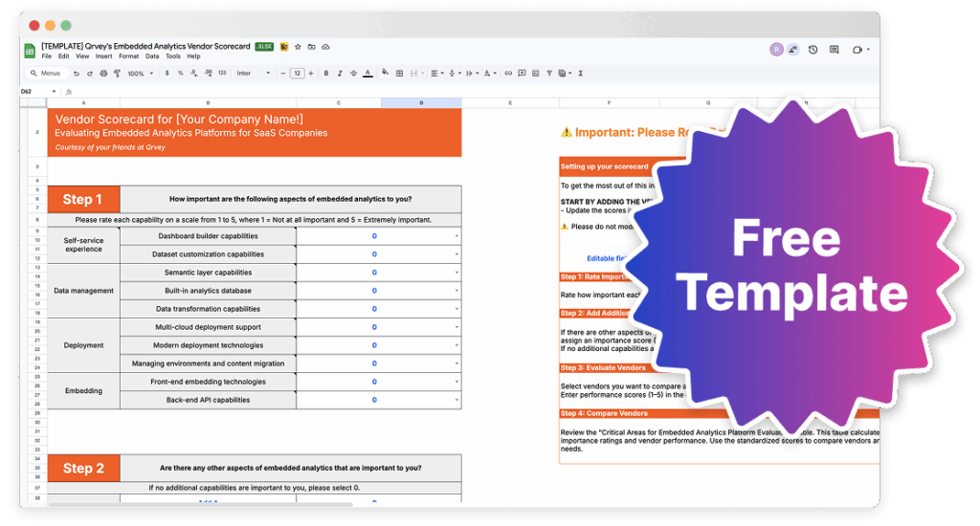The height and width of the screenshot is (526, 980).
Task: Click the Undo arrow in the toolbar
Action: click(77, 74)
